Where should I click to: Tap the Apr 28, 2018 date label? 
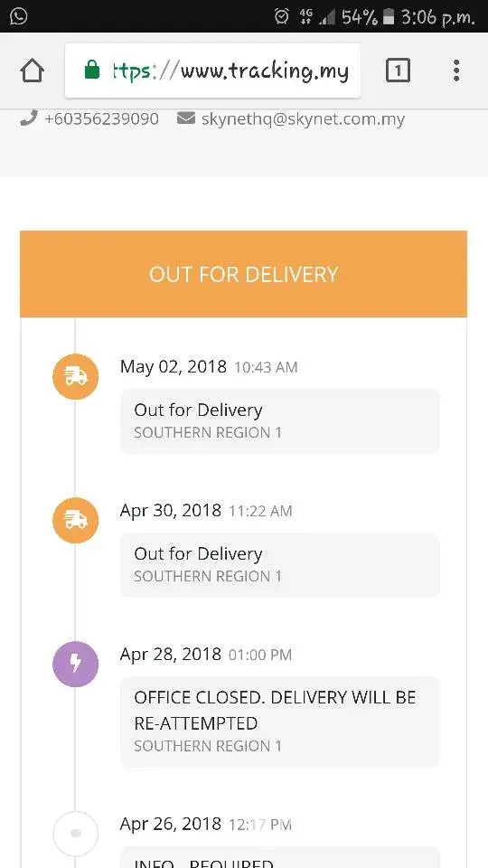tap(171, 654)
